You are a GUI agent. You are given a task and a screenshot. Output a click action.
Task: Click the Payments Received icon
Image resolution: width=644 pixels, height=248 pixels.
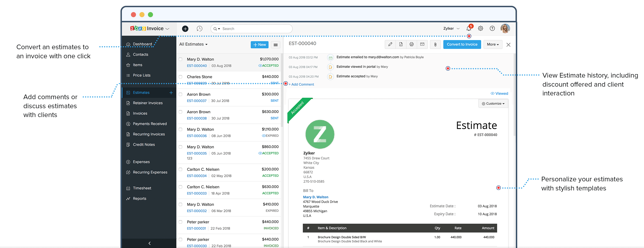click(x=128, y=124)
